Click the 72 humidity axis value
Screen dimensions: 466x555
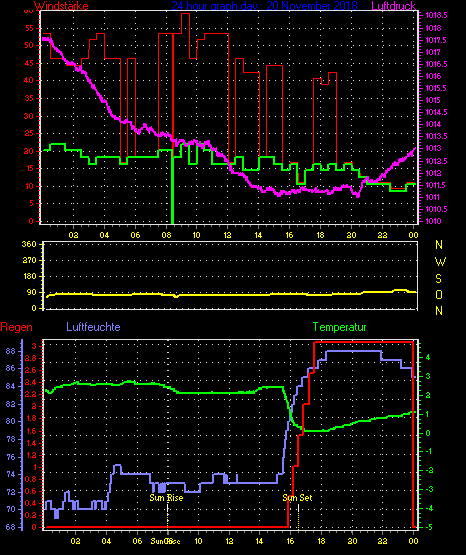tap(11, 492)
